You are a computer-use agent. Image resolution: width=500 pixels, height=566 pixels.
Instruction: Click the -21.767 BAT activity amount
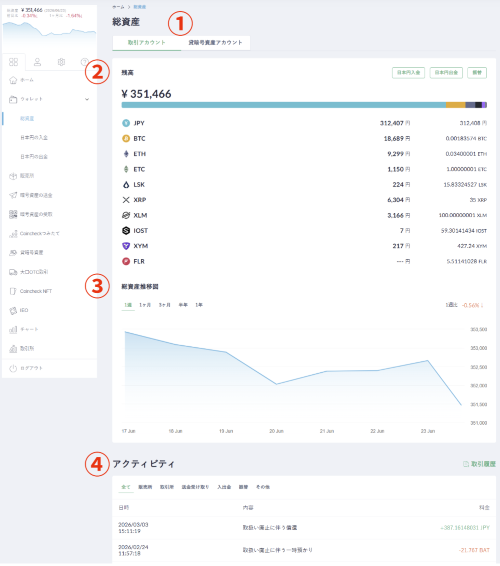[474, 550]
